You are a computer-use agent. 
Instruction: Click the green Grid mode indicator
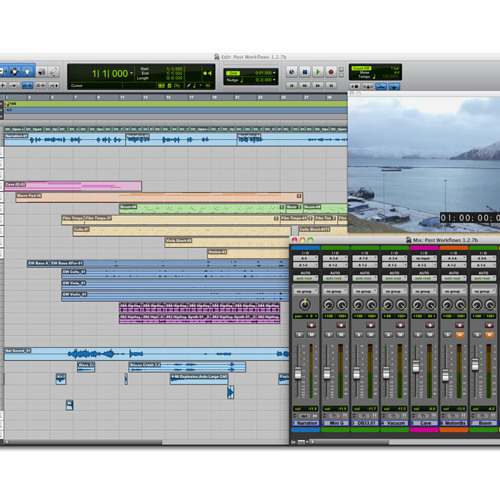(233, 73)
